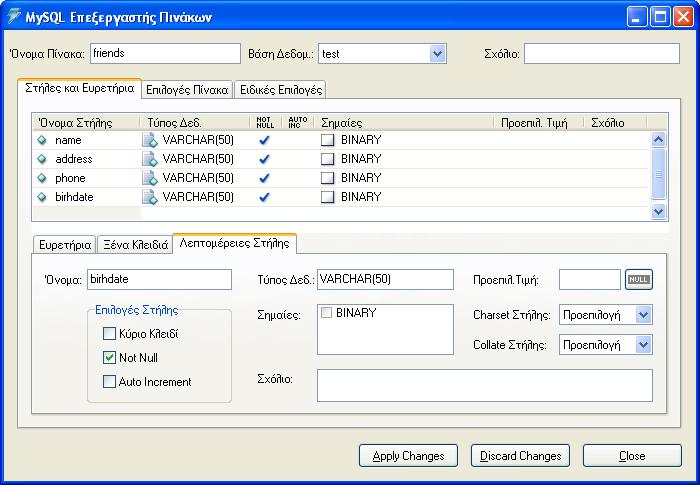Screen dimensions: 700x485
Task: Maximize the table editor window
Action: click(660, 17)
